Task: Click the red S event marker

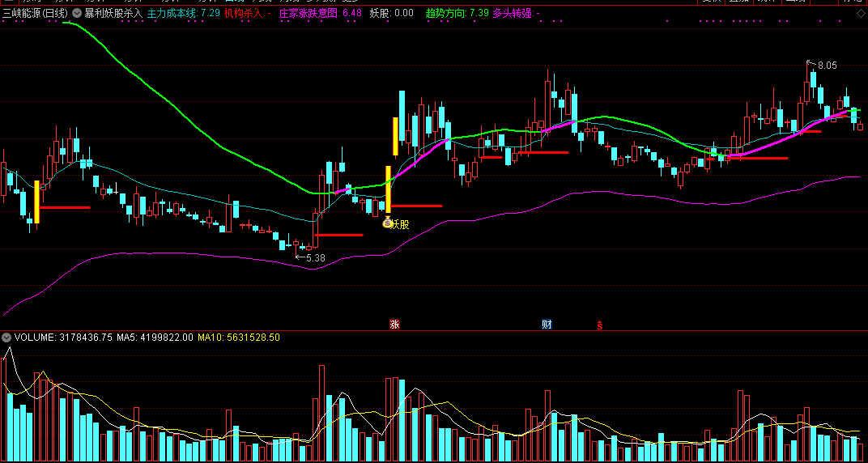Action: [x=599, y=325]
